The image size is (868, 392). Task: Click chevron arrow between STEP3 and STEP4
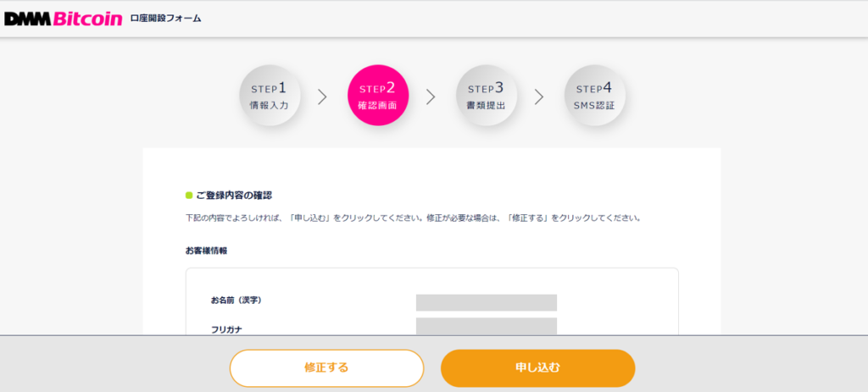540,97
